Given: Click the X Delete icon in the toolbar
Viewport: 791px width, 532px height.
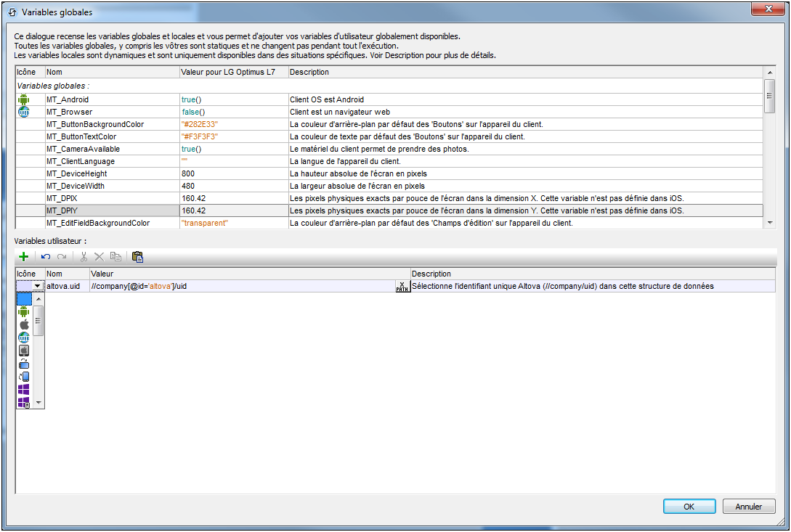Looking at the screenshot, I should click(100, 257).
